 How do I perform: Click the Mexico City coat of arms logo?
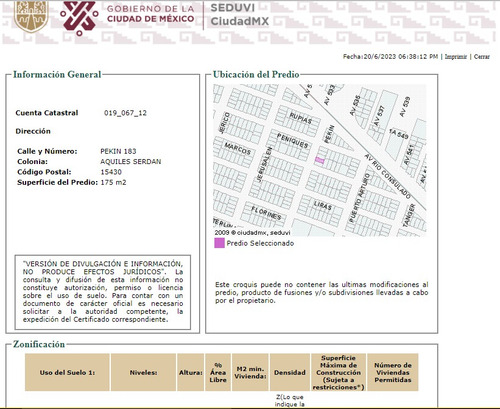(x=31, y=16)
